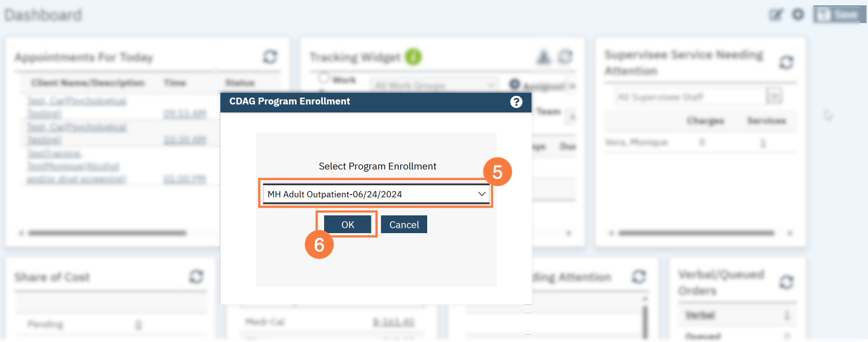Refresh the Share of Cost widget
This screenshot has width=868, height=342.
click(196, 276)
